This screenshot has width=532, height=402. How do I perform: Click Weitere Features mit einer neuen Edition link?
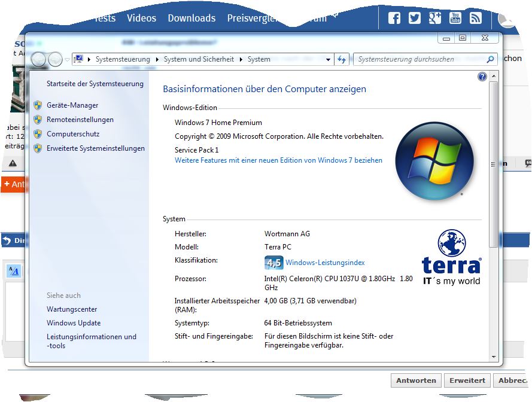coord(278,160)
